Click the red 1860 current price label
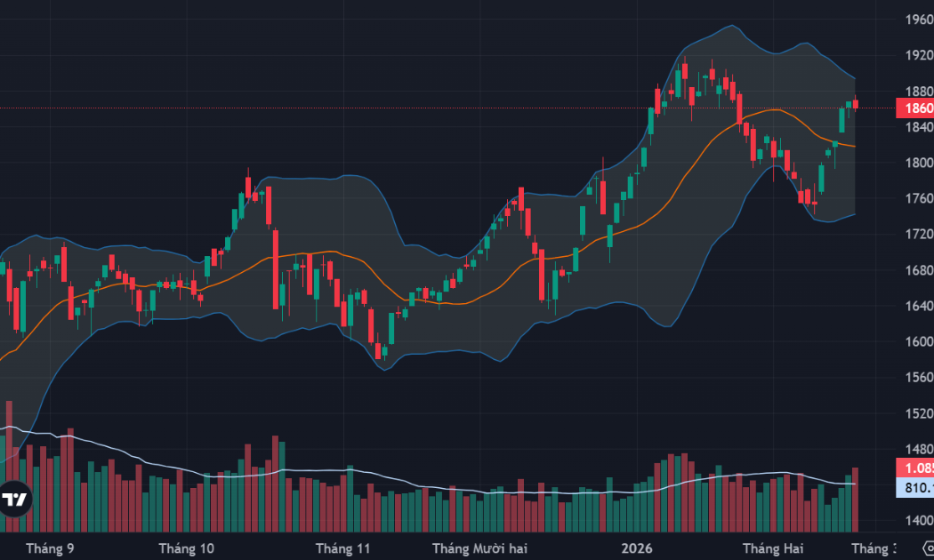The width and height of the screenshot is (934, 560). click(x=916, y=108)
